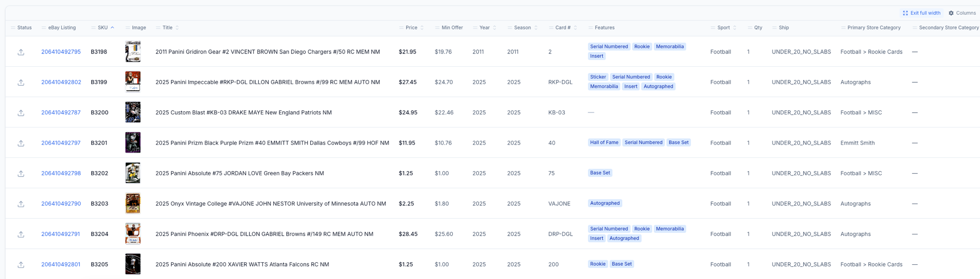
Task: Open eBay listing 206410492791
Action: [x=60, y=234]
